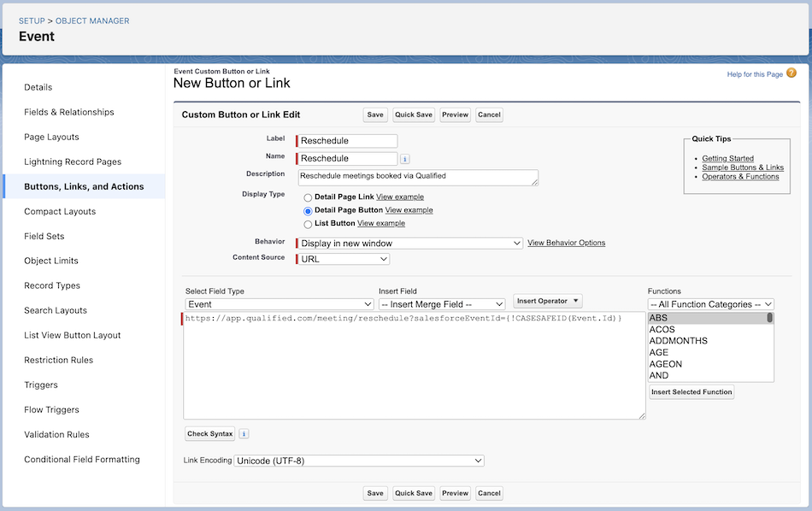This screenshot has width=812, height=511.
Task: Select AGEON in the functions list
Action: coord(708,364)
